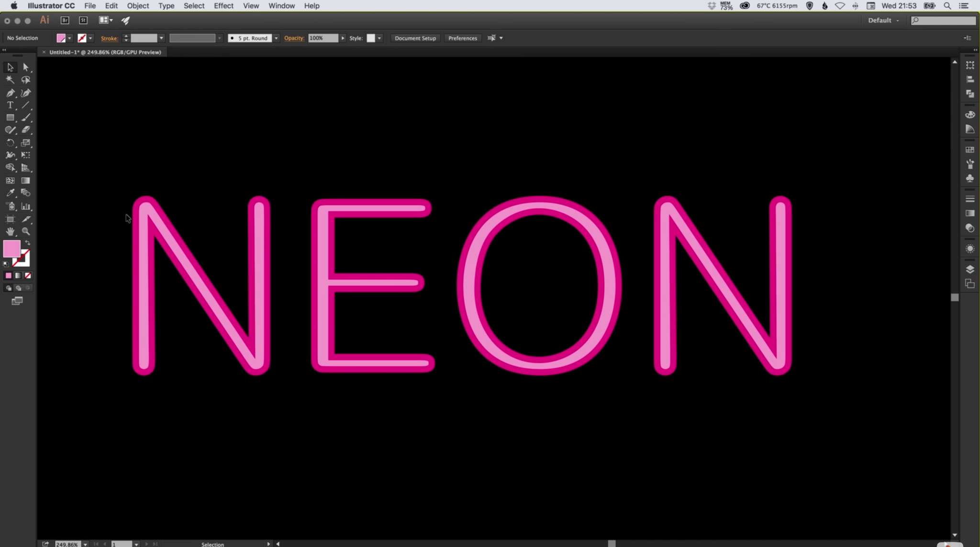Select the Zoom tool
The width and height of the screenshot is (980, 547).
point(26,231)
